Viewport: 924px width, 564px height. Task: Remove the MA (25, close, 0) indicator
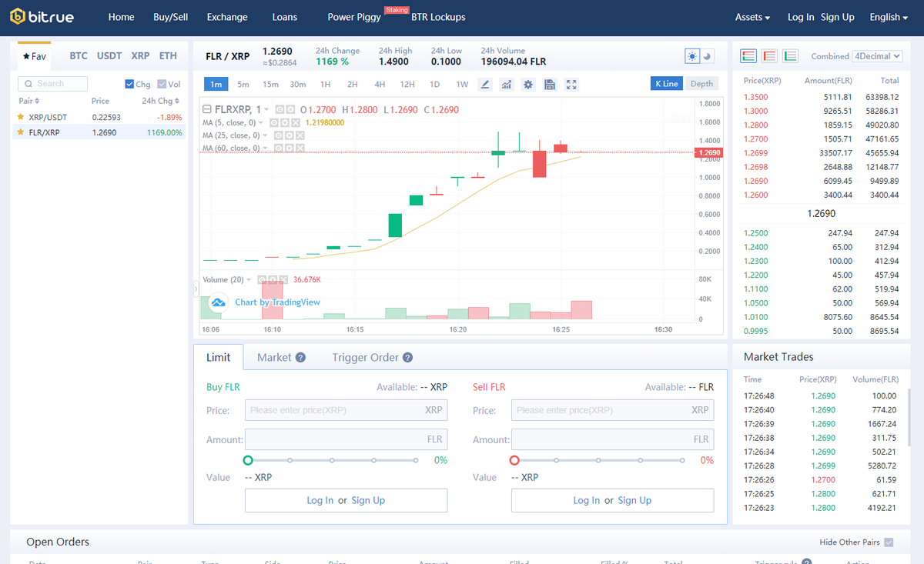point(300,135)
